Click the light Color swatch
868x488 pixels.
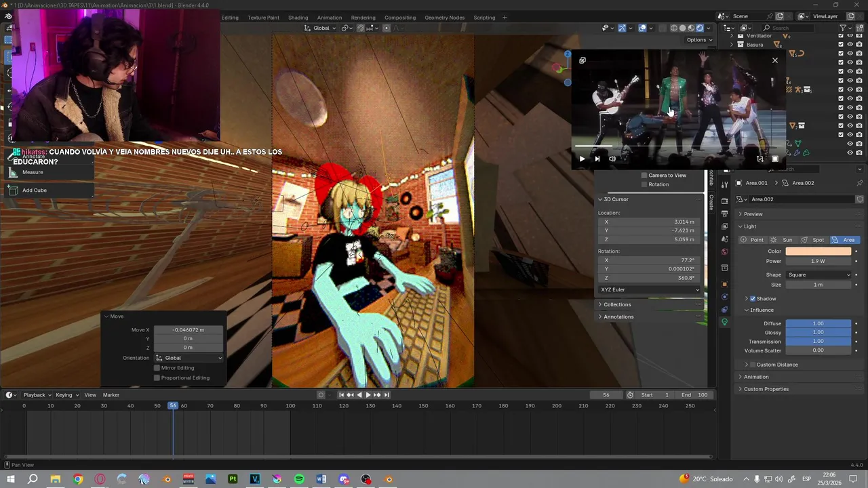click(818, 251)
